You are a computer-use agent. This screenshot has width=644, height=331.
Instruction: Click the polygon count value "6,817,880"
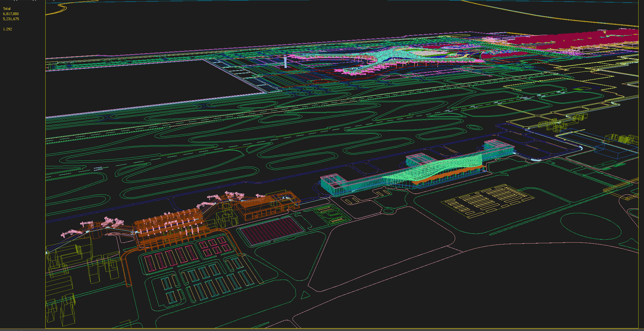(x=11, y=14)
